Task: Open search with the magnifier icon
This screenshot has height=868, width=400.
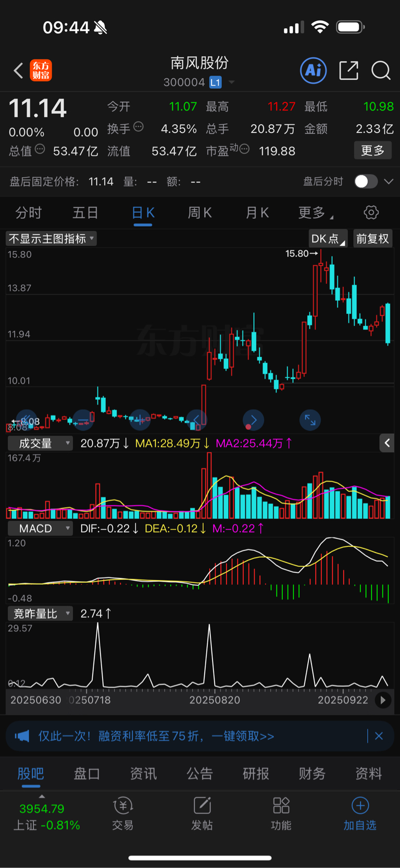Action: coord(381,70)
